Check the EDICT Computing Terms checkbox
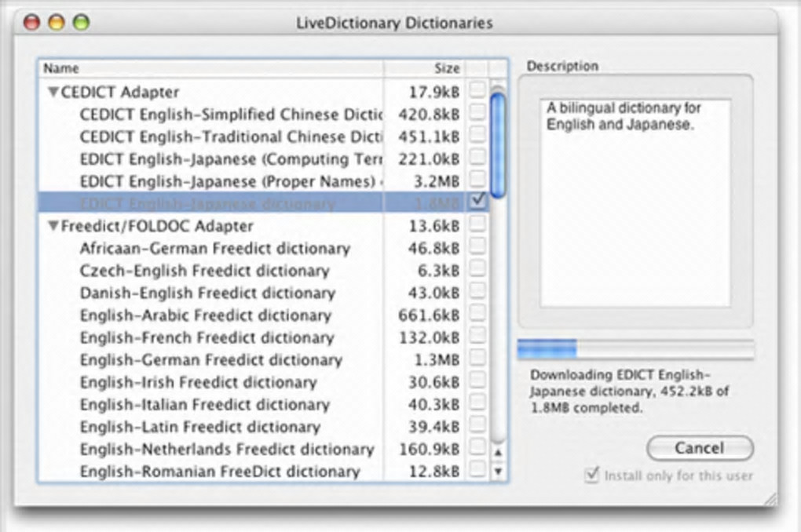 tap(477, 157)
